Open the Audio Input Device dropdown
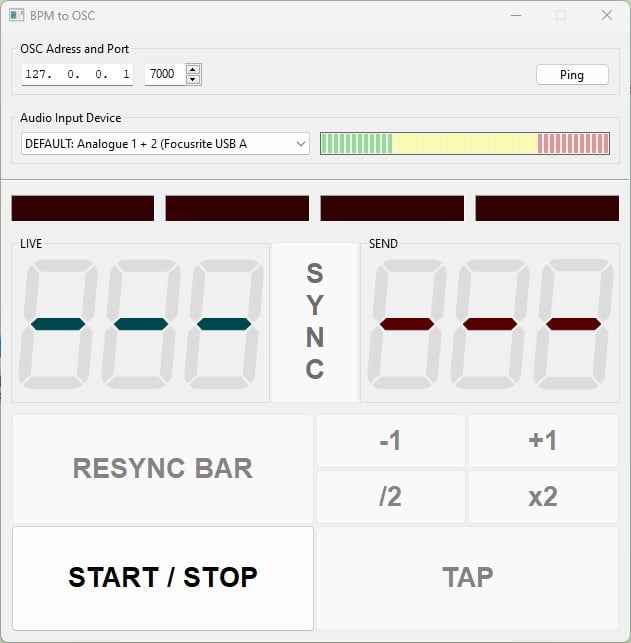631x643 pixels. pyautogui.click(x=165, y=144)
